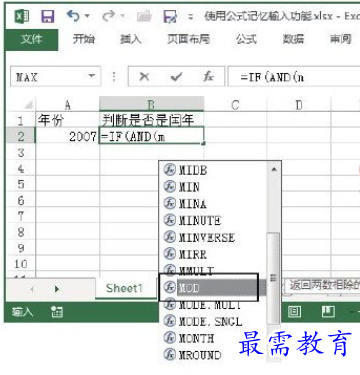Switch to Page Break Preview icon
The height and width of the screenshot is (375, 360).
[328, 312]
